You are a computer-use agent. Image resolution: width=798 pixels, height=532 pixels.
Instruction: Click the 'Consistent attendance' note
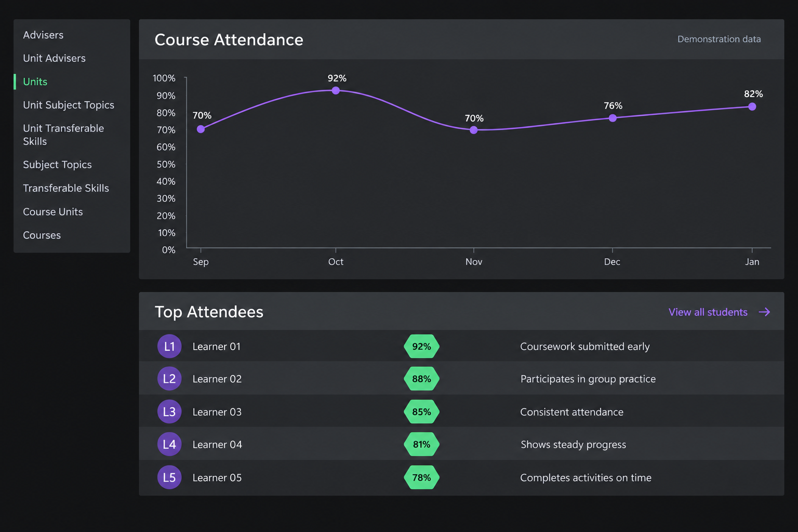click(572, 412)
